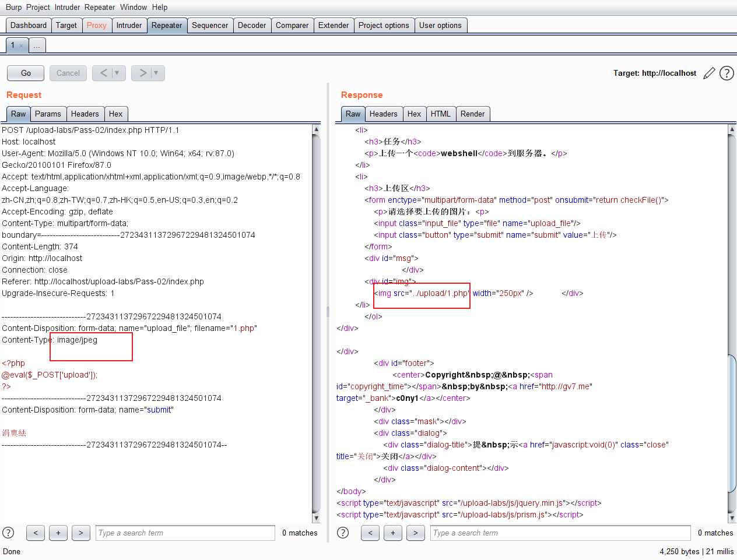Open the Project options tab
Image resolution: width=737 pixels, height=560 pixels.
click(384, 25)
